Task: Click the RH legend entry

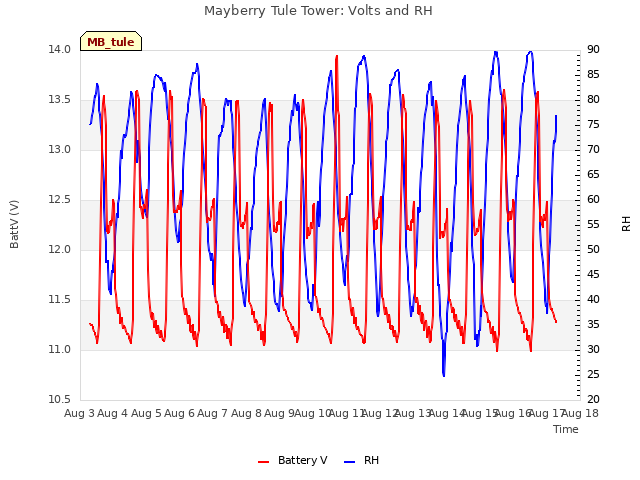Action: tap(362, 460)
